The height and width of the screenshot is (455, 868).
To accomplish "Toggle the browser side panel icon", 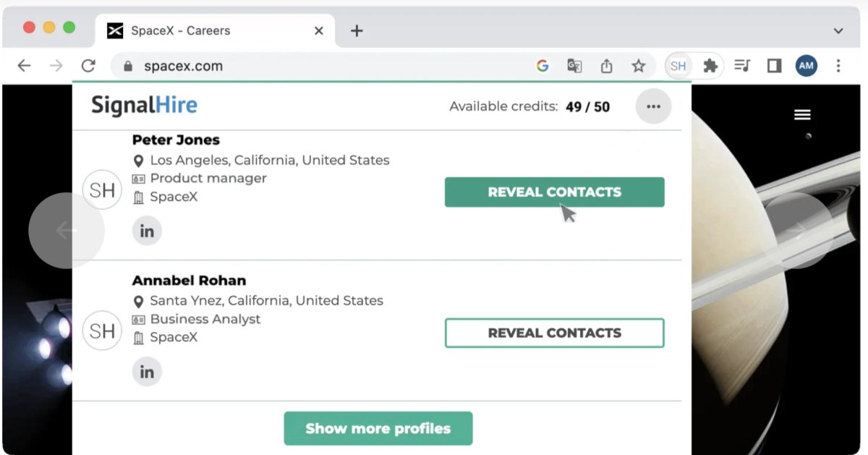I will point(774,66).
